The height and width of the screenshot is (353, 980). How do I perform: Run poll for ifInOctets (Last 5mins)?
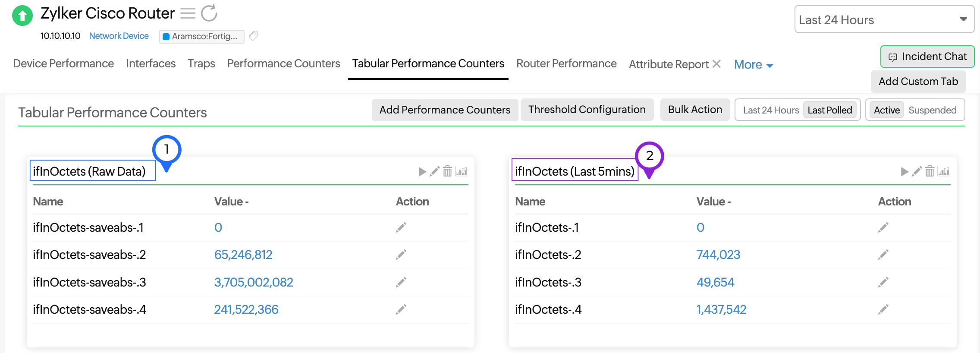coord(905,172)
